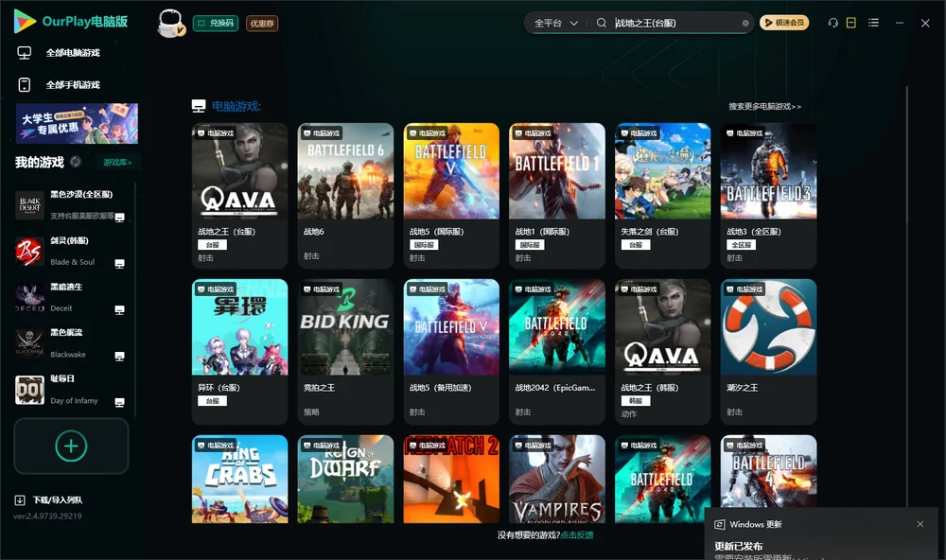Screen dimensions: 946x560
Task: Select 耻辱日 Day of Infamy entry
Action: [71, 390]
